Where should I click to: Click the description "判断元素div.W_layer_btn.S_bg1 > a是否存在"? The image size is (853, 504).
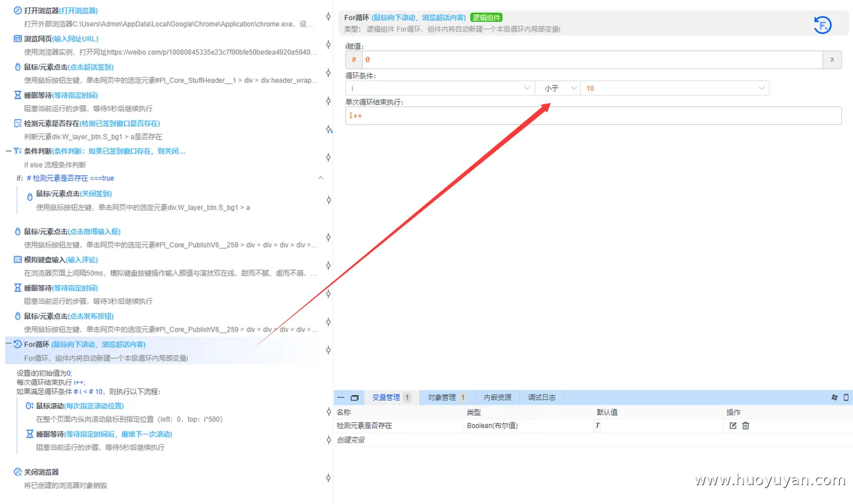point(93,137)
